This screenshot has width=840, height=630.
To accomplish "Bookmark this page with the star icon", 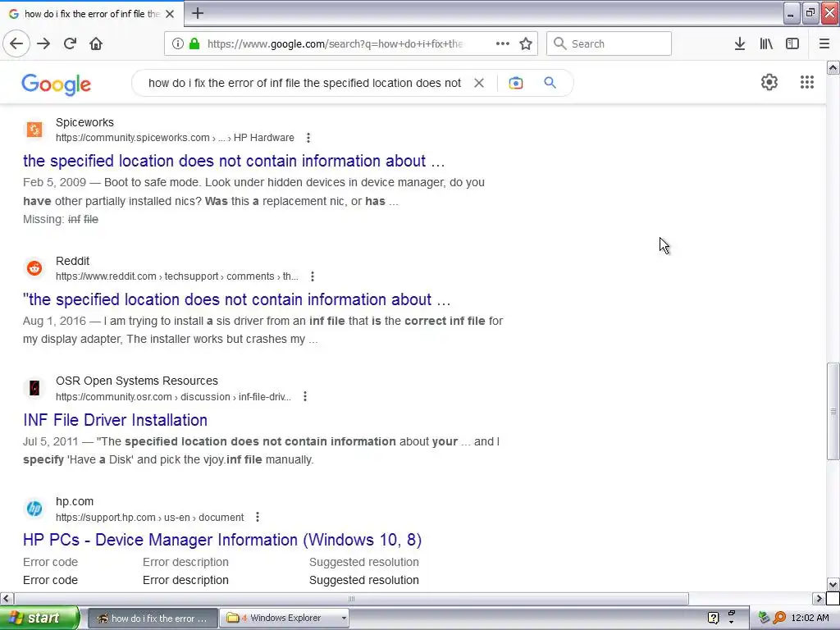I will pos(526,43).
